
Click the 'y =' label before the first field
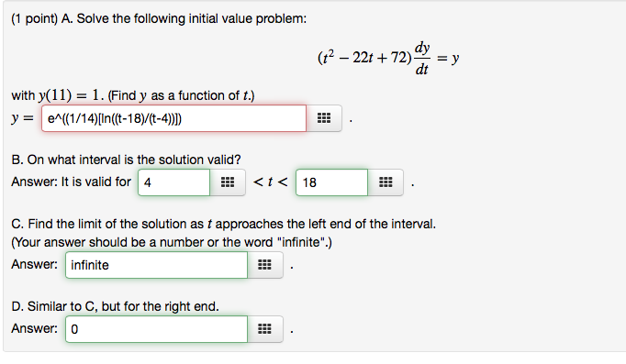(23, 118)
